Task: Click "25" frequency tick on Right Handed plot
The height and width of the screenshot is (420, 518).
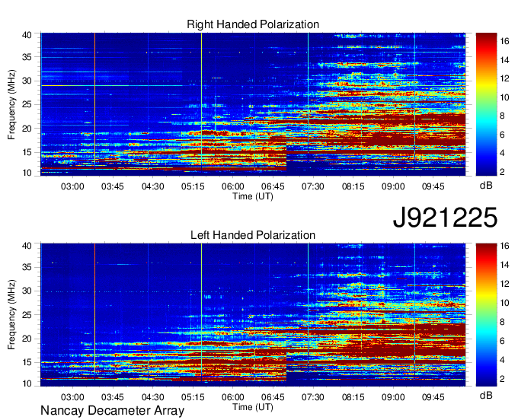Action: coord(27,104)
